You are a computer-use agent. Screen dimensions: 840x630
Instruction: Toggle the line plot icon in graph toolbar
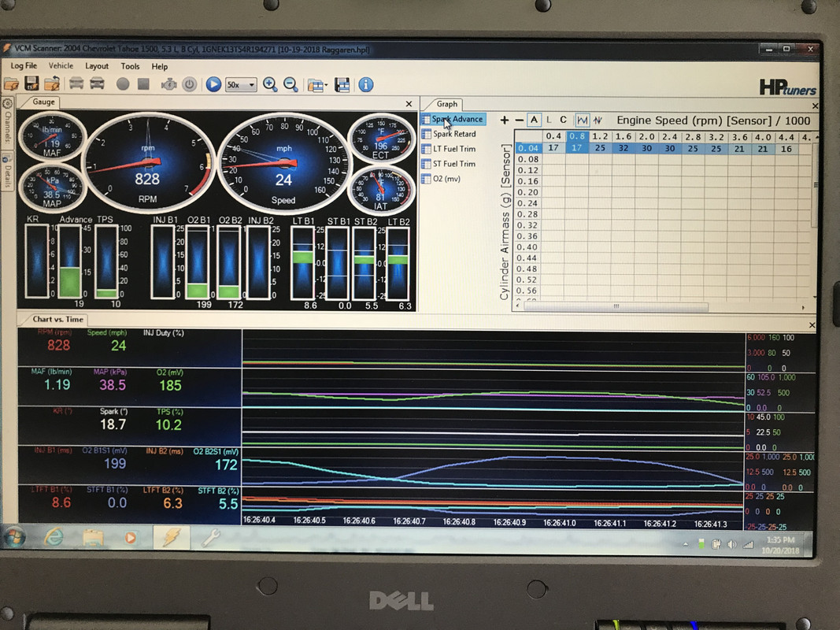[x=582, y=120]
